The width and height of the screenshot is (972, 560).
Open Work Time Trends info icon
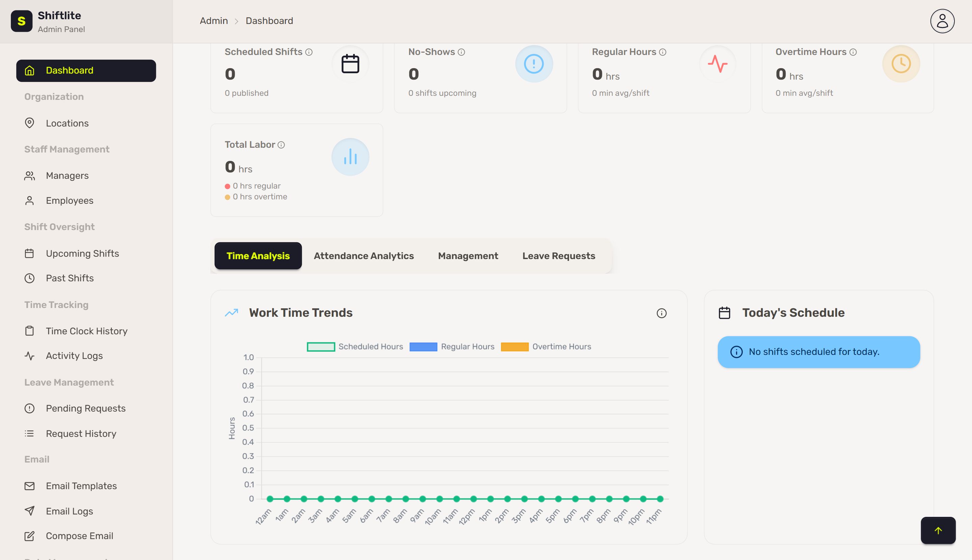point(661,313)
